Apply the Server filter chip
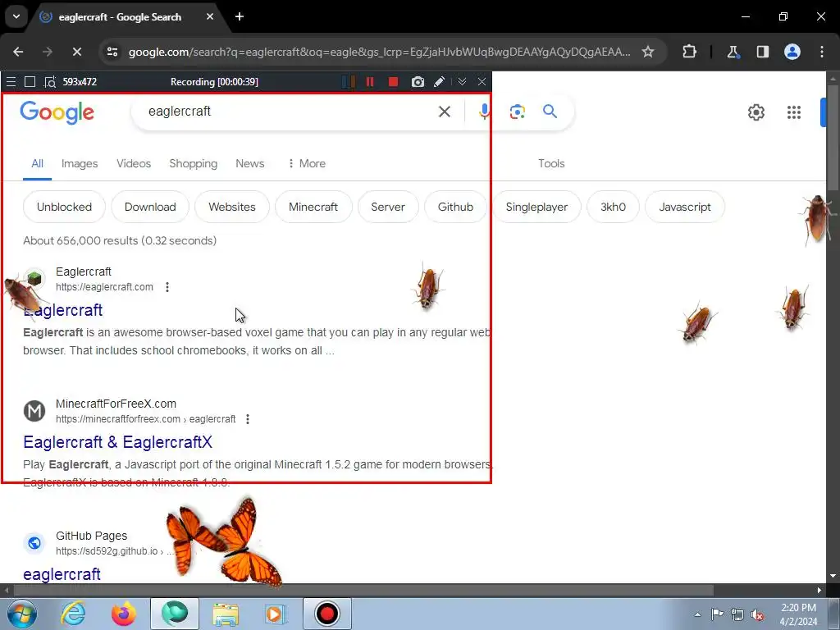The width and height of the screenshot is (840, 630). pos(388,207)
